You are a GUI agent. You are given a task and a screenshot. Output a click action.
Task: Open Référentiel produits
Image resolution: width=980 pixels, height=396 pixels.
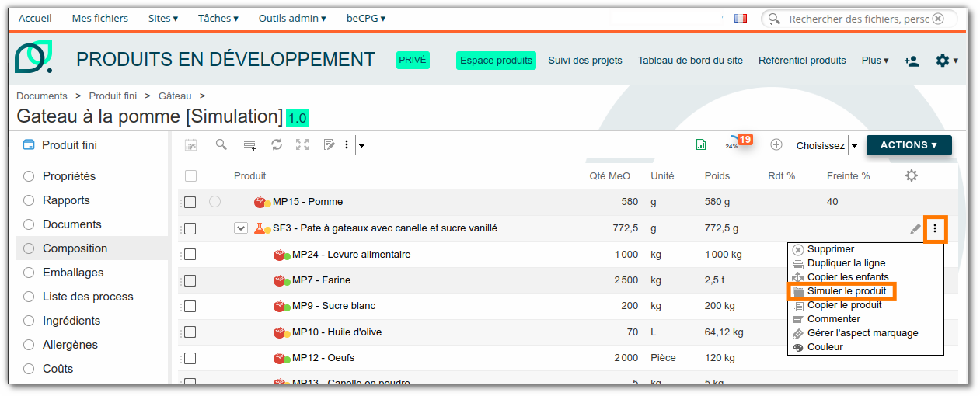[x=802, y=60]
